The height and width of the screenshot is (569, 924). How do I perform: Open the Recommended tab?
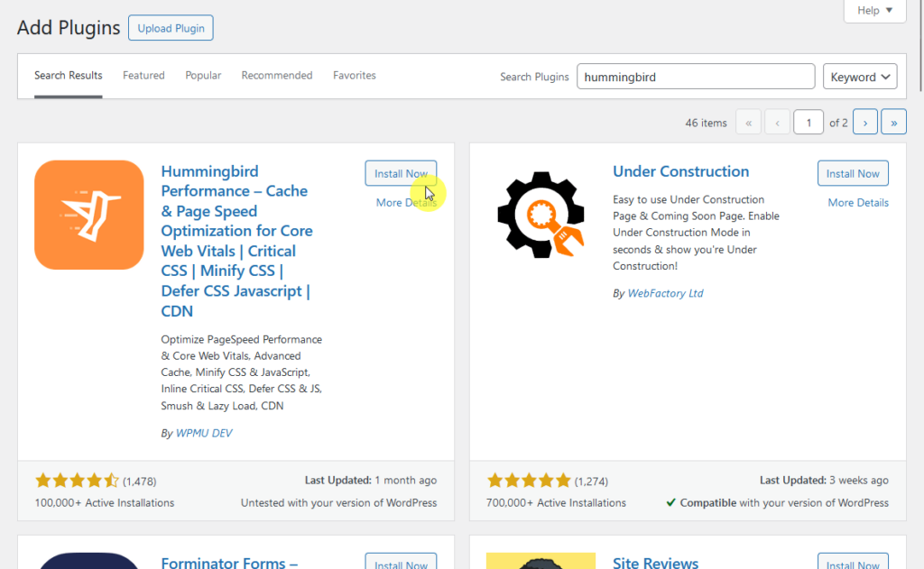tap(277, 76)
